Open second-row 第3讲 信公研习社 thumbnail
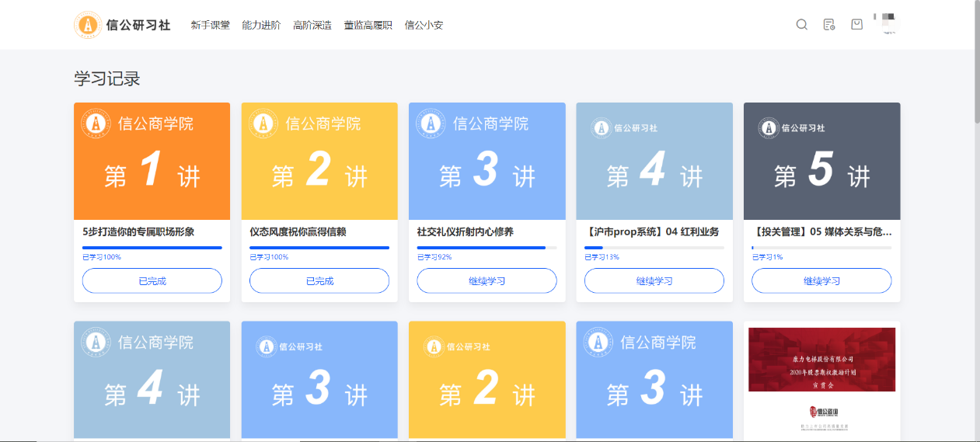The width and height of the screenshot is (980, 442). click(x=319, y=380)
